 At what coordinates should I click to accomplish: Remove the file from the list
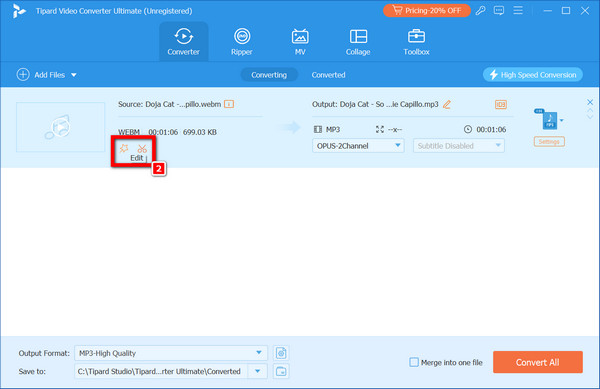coord(590,102)
